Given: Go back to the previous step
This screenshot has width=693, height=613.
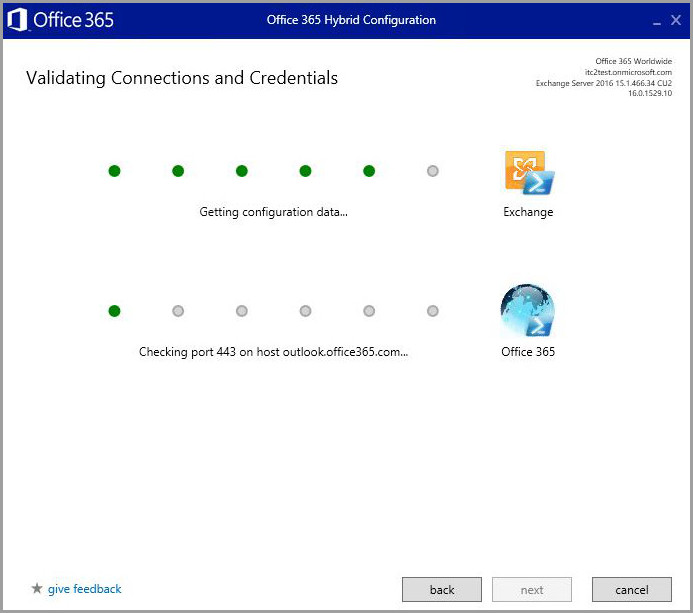Looking at the screenshot, I should click(x=442, y=590).
